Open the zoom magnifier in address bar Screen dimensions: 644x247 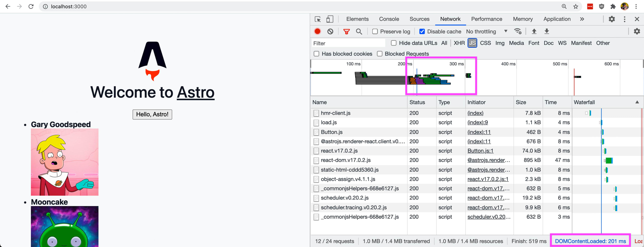(x=564, y=7)
